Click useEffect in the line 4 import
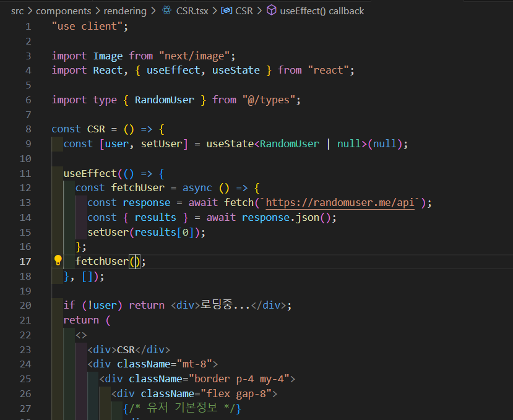Image resolution: width=513 pixels, height=420 pixels. [x=173, y=71]
